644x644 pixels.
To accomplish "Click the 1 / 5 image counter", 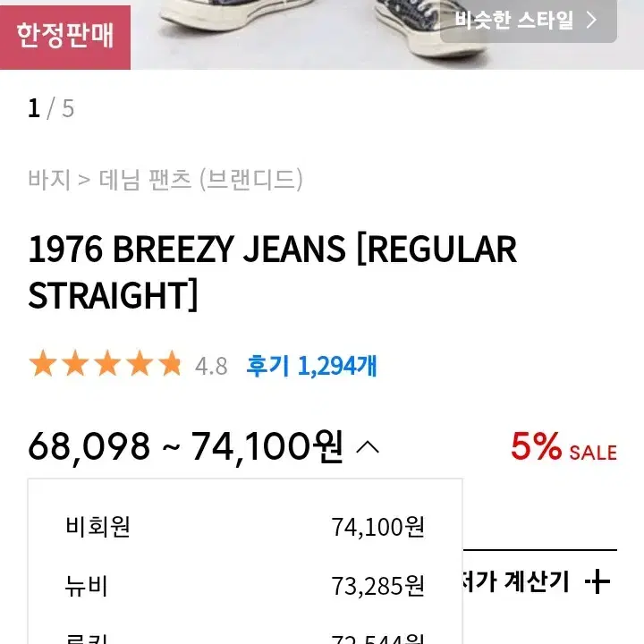I will click(x=51, y=108).
